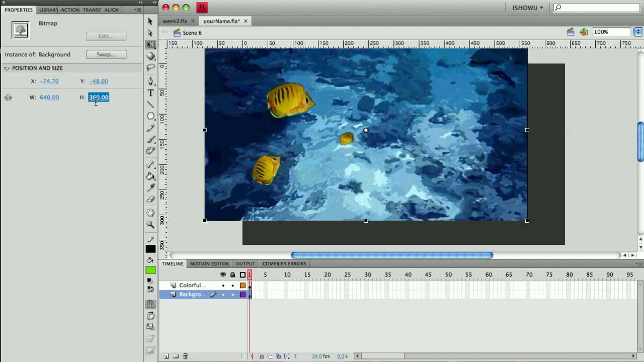644x362 pixels.
Task: Click the Colorful layer orange outline swatch
Action: click(243, 286)
